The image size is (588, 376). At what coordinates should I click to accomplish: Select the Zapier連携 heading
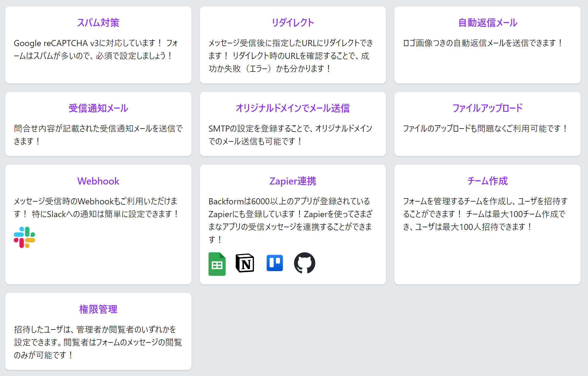tap(292, 181)
